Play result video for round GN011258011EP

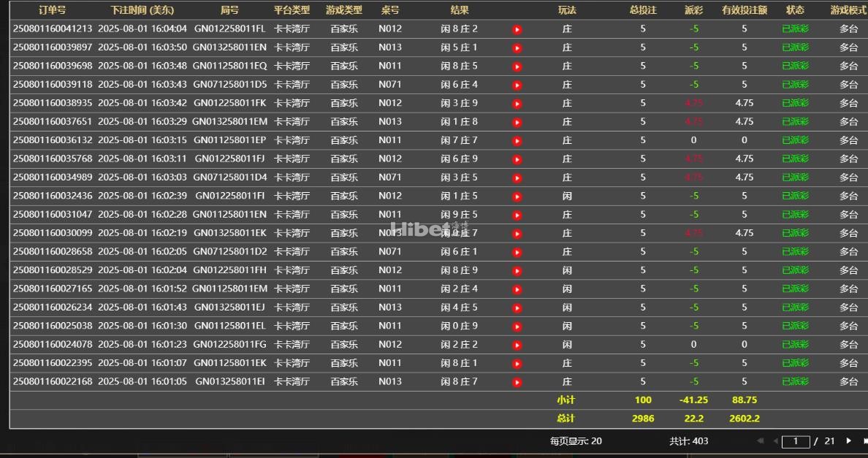517,141
